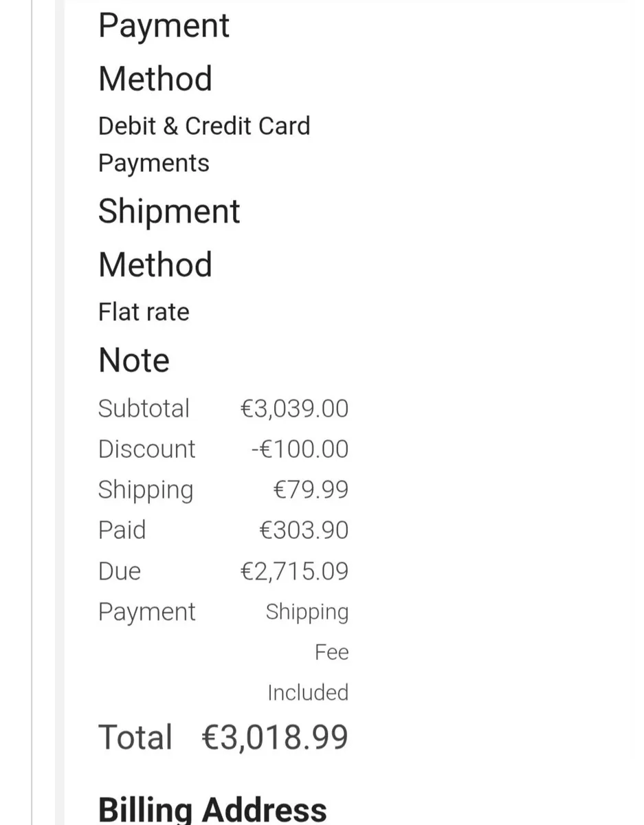
Task: Click the Discount row label
Action: pos(146,449)
